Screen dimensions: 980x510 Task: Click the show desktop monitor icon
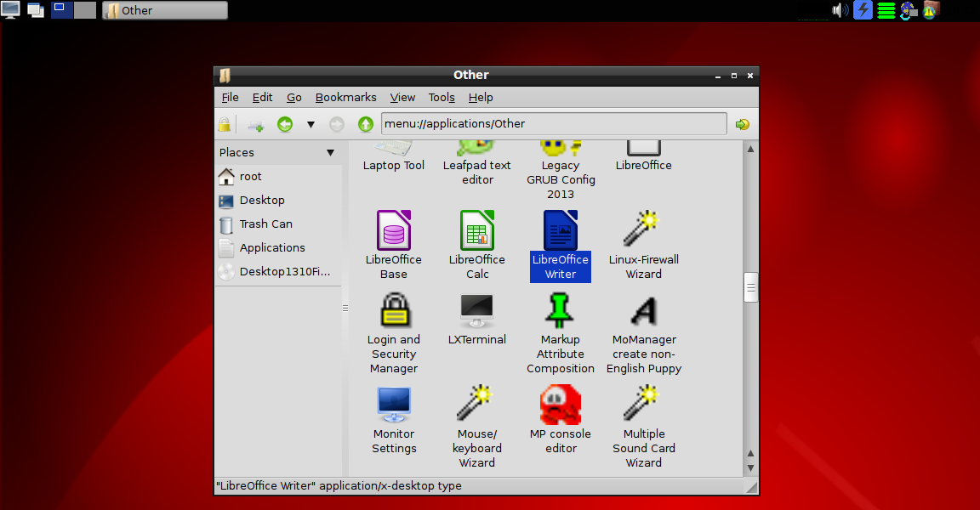pos(10,9)
